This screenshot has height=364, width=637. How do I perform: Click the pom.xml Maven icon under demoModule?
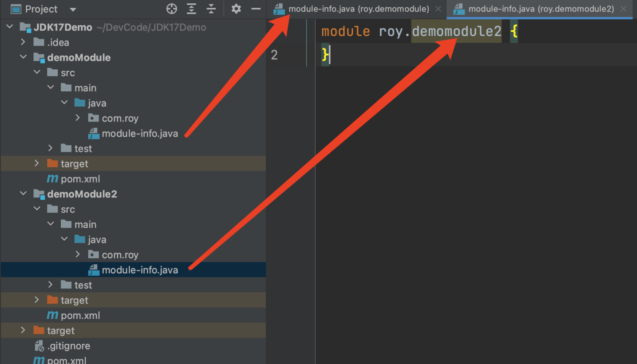52,179
